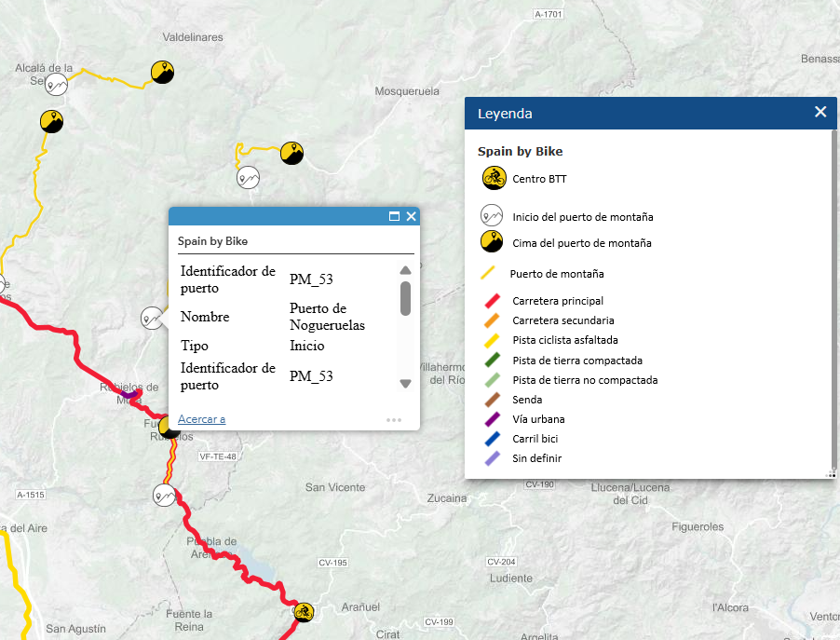Click start marker left of Mosqueruela summit marker
Image resolution: width=840 pixels, height=640 pixels.
click(x=248, y=177)
